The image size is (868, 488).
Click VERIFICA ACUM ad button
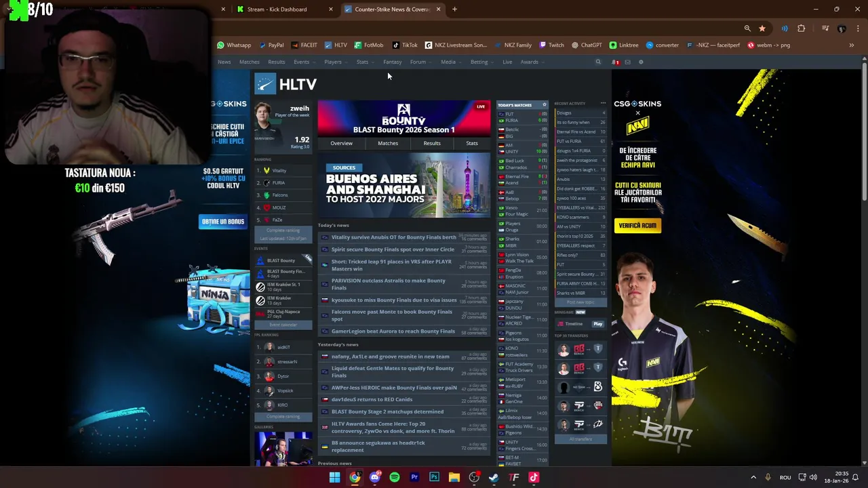[637, 226]
